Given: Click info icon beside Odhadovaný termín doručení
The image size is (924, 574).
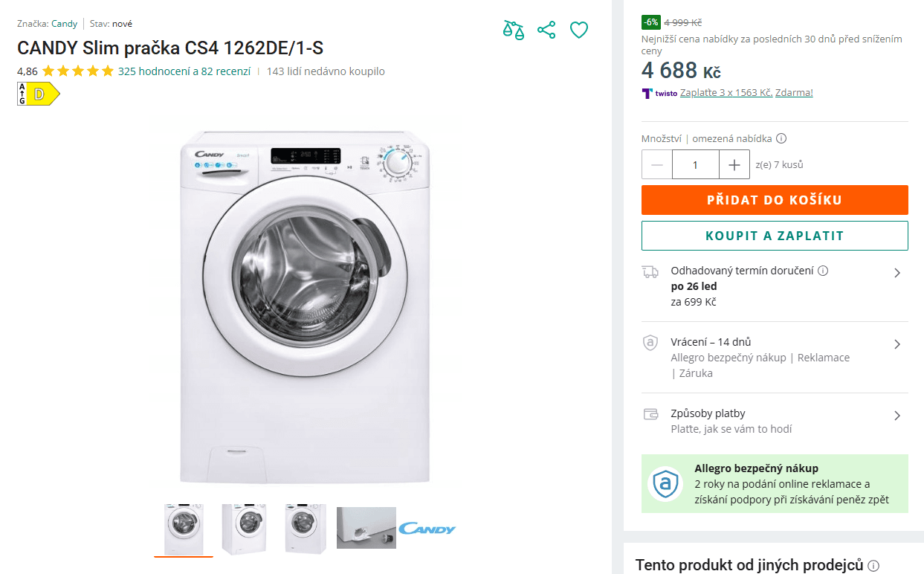Looking at the screenshot, I should coord(823,271).
